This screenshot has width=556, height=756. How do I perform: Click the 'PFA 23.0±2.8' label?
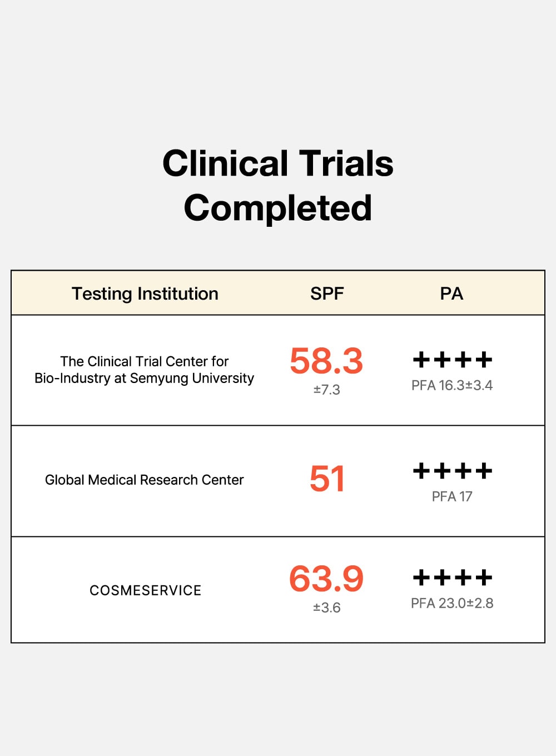pyautogui.click(x=452, y=603)
